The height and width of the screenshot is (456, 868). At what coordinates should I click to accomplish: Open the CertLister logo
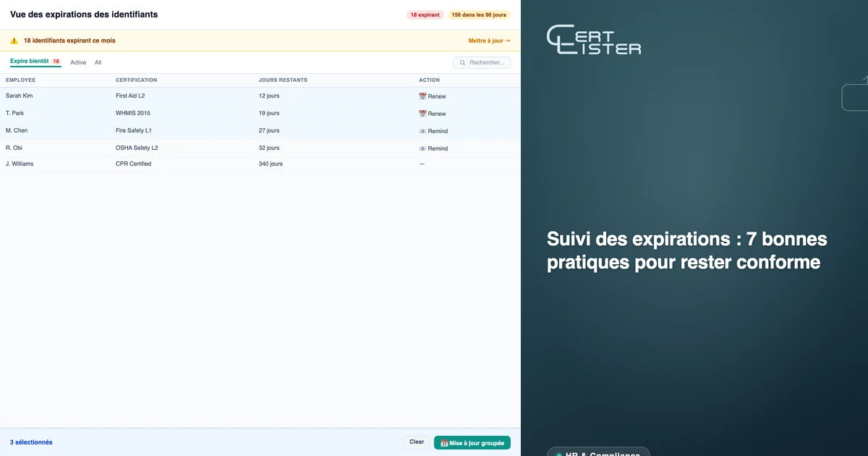[x=594, y=40]
